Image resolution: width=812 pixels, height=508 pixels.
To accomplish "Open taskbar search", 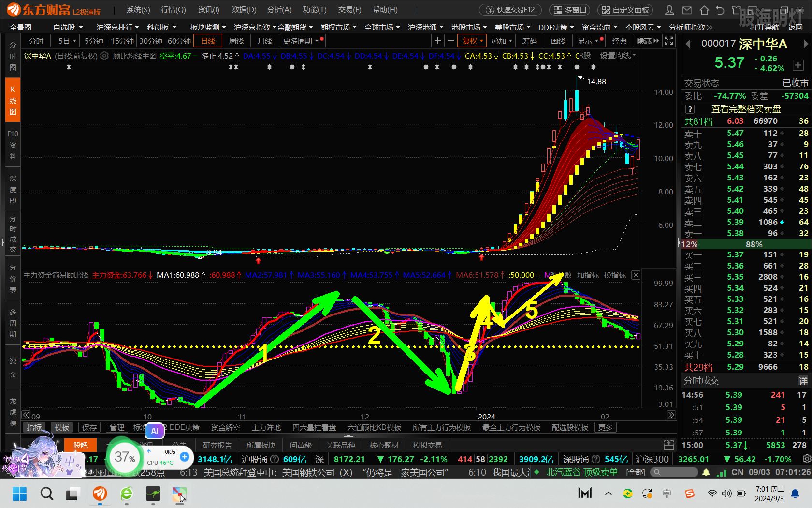I will (47, 493).
